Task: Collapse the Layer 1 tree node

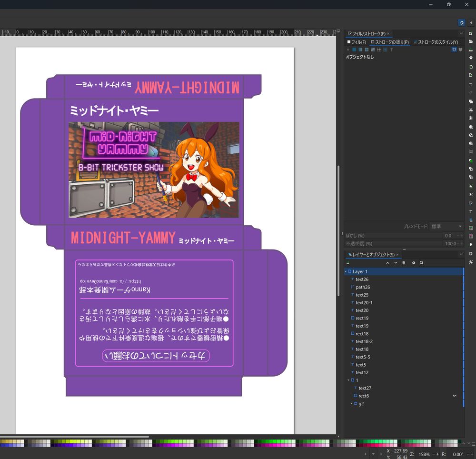Action: (x=346, y=271)
